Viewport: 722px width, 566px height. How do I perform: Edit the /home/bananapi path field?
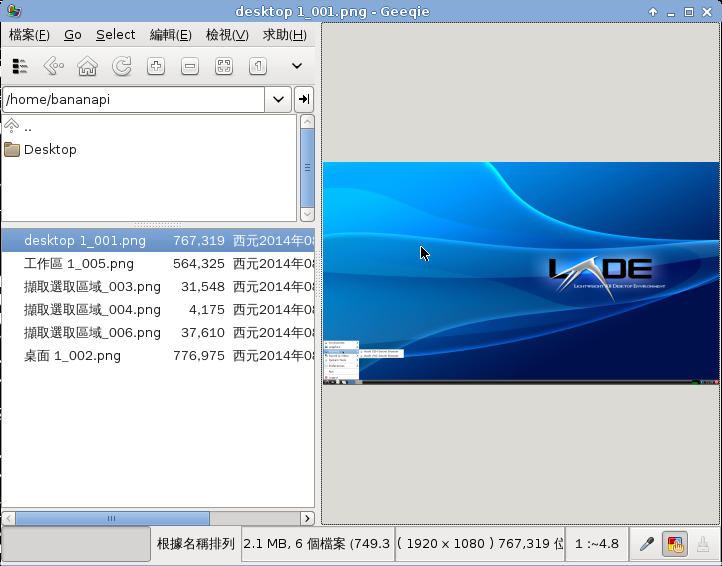(x=134, y=99)
